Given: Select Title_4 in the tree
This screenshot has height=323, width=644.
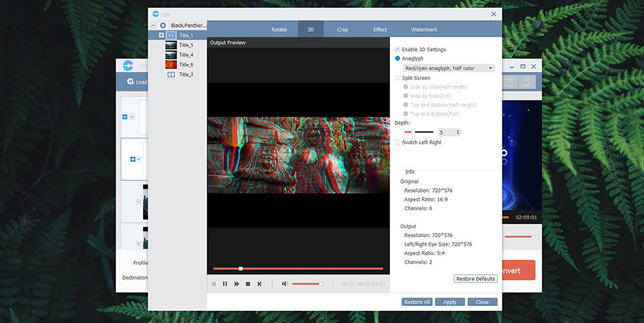Looking at the screenshot, I should (186, 55).
